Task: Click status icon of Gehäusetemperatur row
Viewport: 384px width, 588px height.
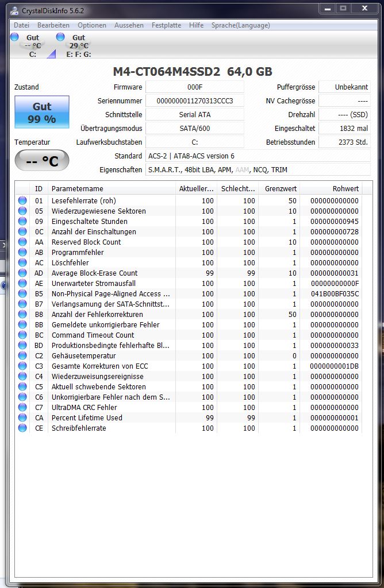Action: pos(22,355)
